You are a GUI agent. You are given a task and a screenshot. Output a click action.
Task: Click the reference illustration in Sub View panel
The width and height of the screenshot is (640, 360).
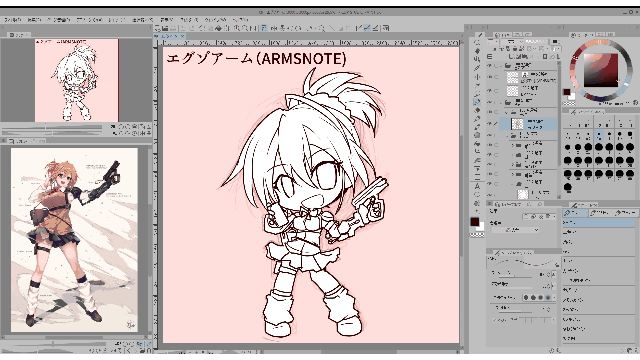tap(74, 240)
